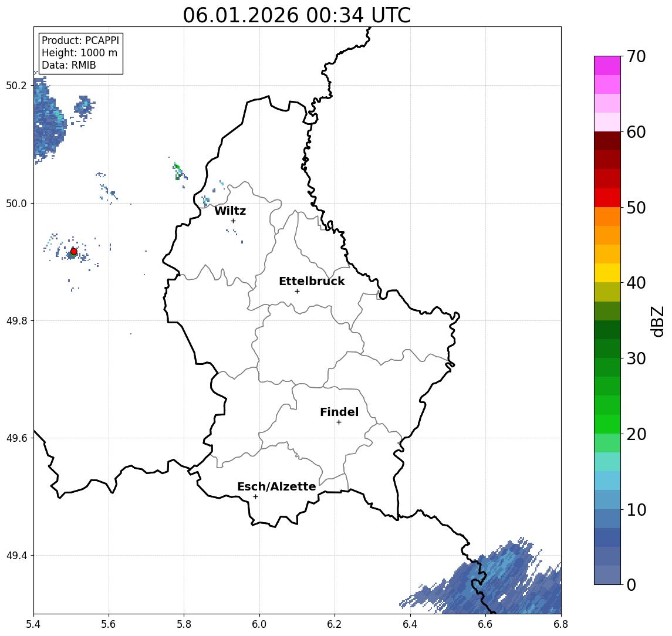672x636 pixels.
Task: Click the yellow colorbar swatch at 40 dBZ
Action: [607, 273]
